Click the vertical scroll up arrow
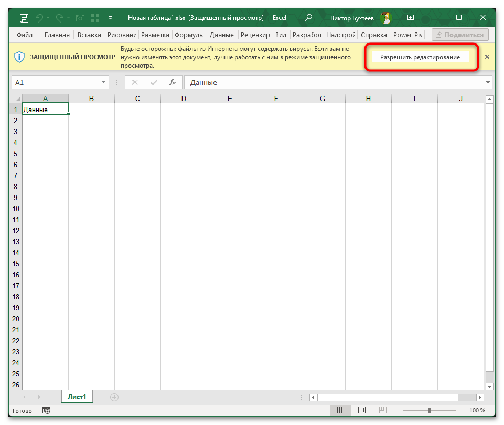Viewport: 504px width, 425px height. point(489,99)
